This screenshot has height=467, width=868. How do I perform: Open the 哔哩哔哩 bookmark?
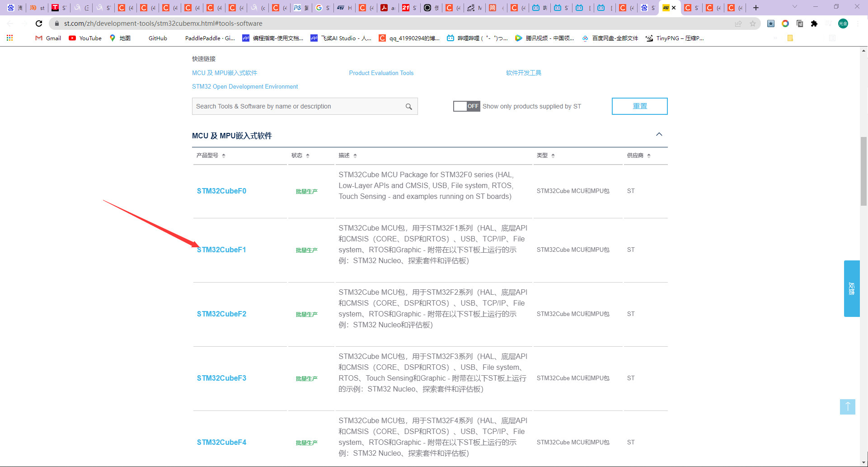click(477, 38)
